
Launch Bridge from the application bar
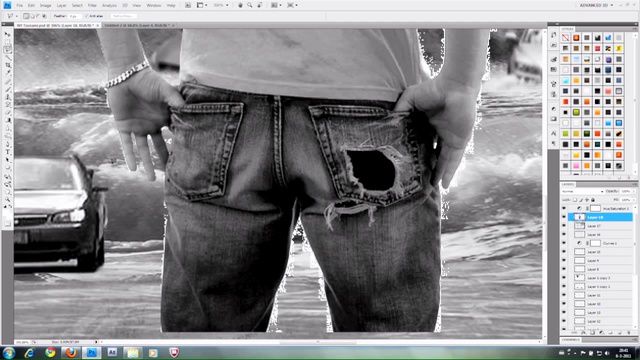tap(188, 5)
